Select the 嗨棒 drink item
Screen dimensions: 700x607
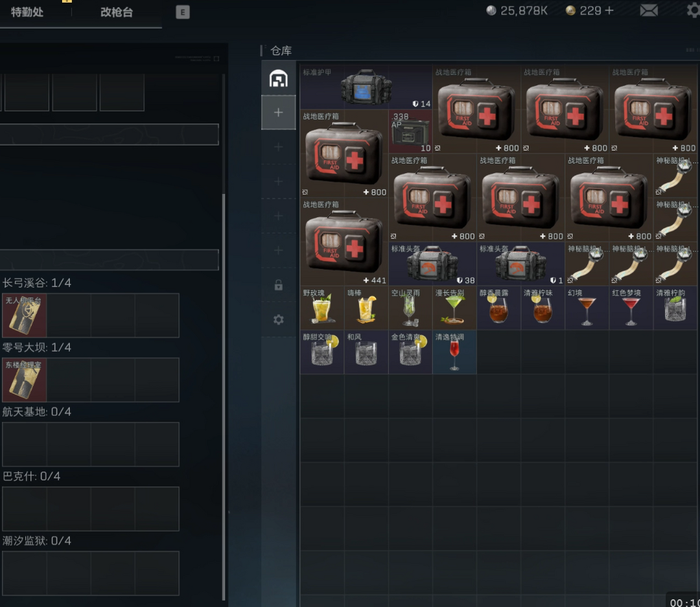click(x=366, y=308)
